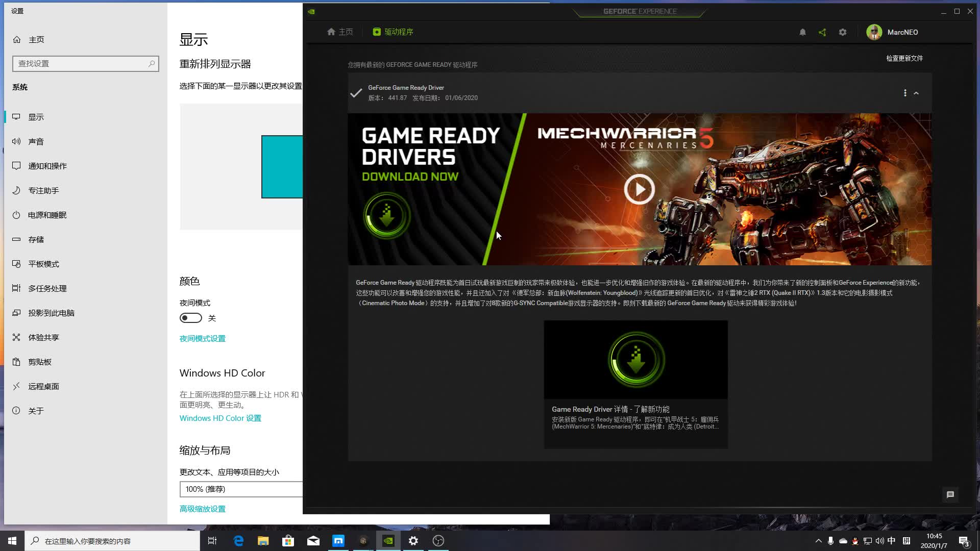Click the share icon in GeForce Experience
This screenshot has width=980, height=551.
(822, 32)
